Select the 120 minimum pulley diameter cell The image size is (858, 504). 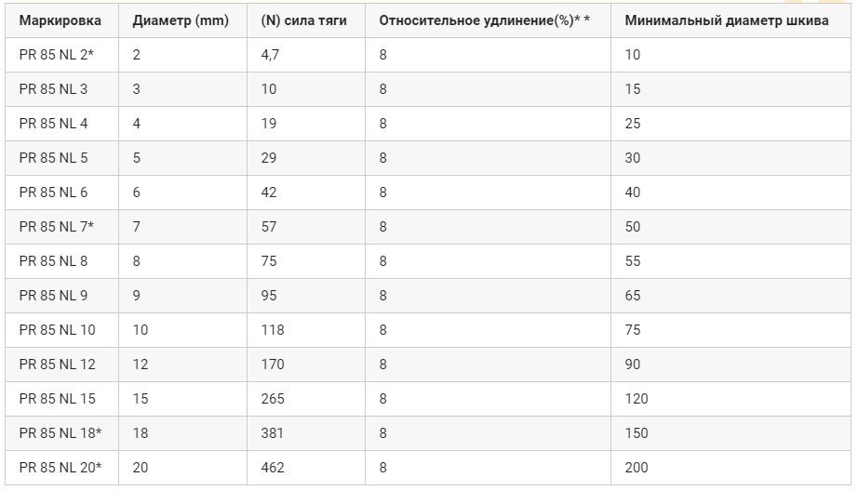[x=731, y=399]
